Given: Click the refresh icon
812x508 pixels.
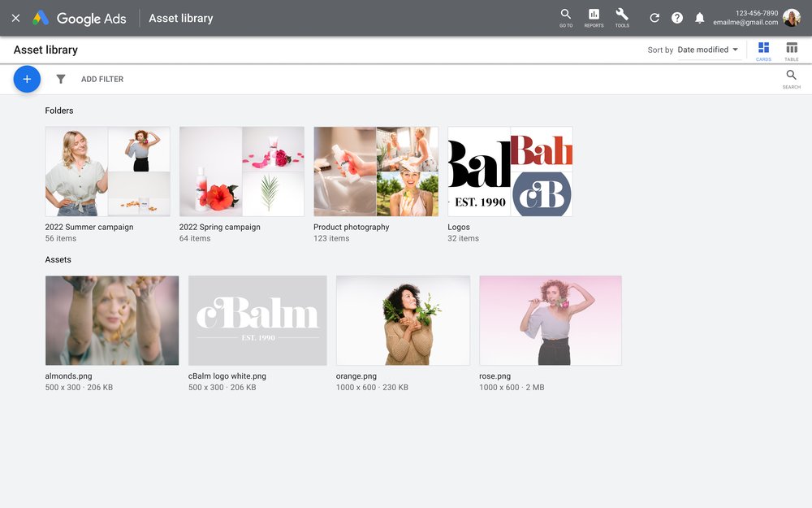Looking at the screenshot, I should [x=654, y=17].
